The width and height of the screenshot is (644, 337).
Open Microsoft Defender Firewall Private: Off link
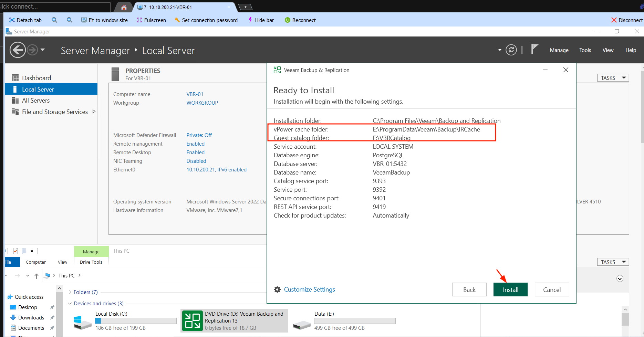(199, 135)
